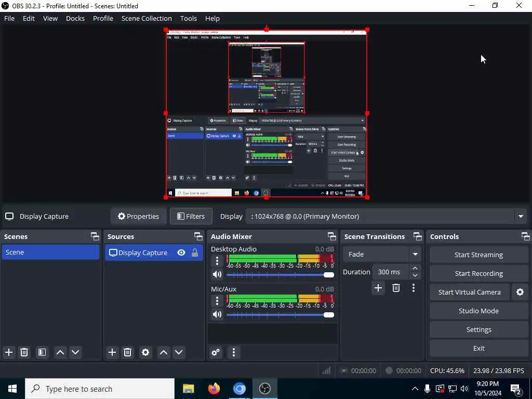Click the Windows search box
Viewport: 532px width, 399px height.
[x=99, y=389]
